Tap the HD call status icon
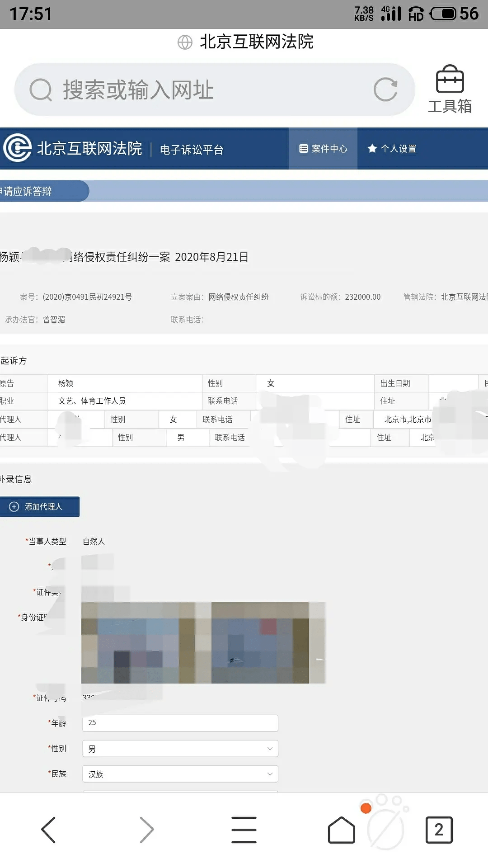The image size is (488, 868). click(x=416, y=14)
